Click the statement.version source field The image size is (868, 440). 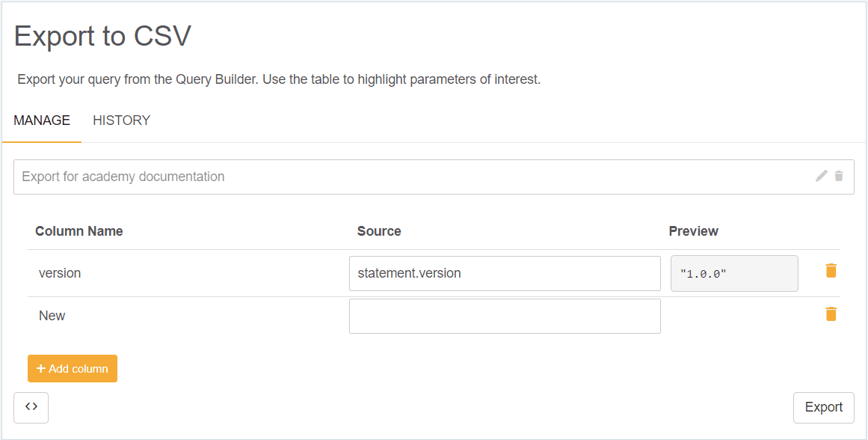505,273
